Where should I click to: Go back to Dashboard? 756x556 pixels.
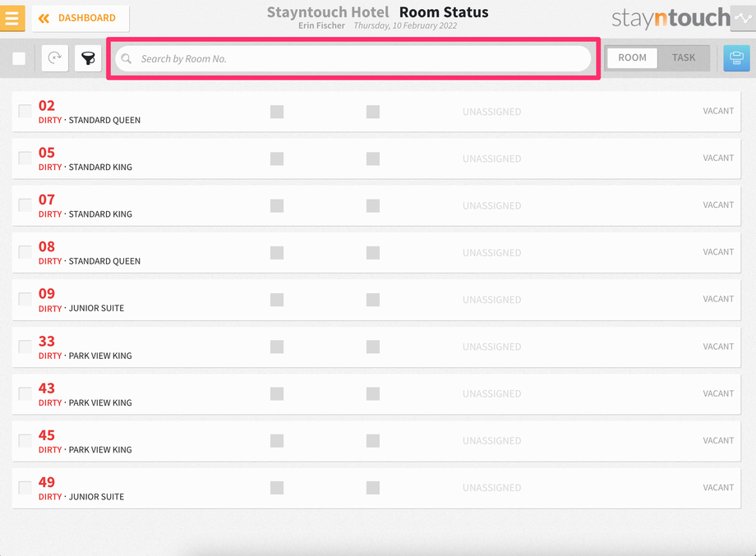81,18
